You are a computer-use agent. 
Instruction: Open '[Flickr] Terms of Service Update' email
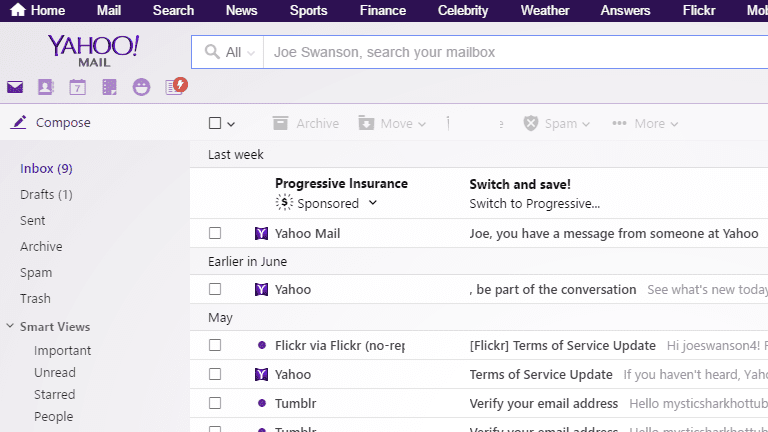coord(562,346)
